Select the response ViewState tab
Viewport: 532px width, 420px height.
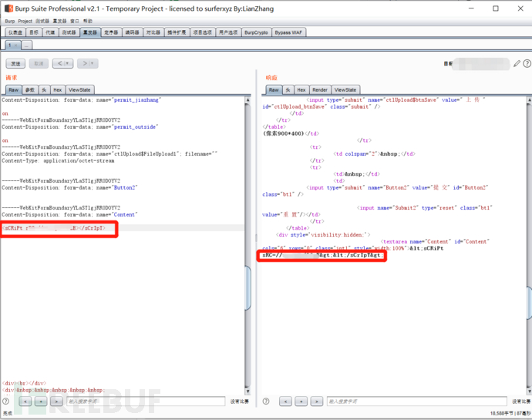345,90
